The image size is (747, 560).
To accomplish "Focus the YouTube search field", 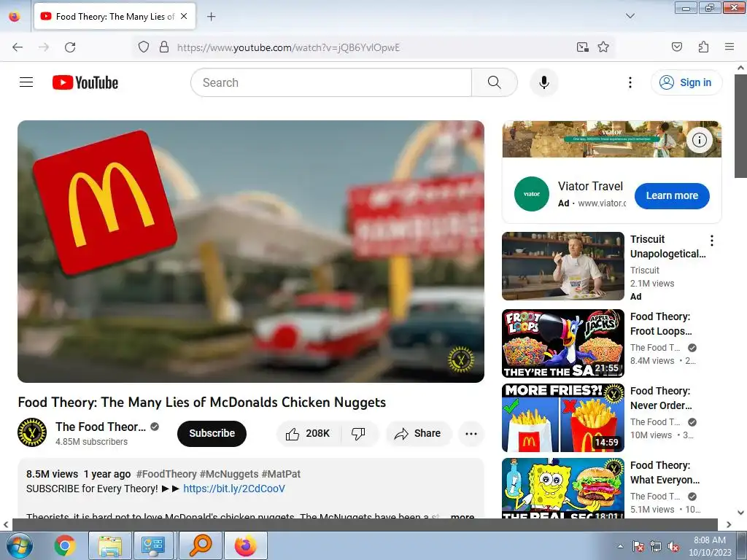I will tap(331, 82).
